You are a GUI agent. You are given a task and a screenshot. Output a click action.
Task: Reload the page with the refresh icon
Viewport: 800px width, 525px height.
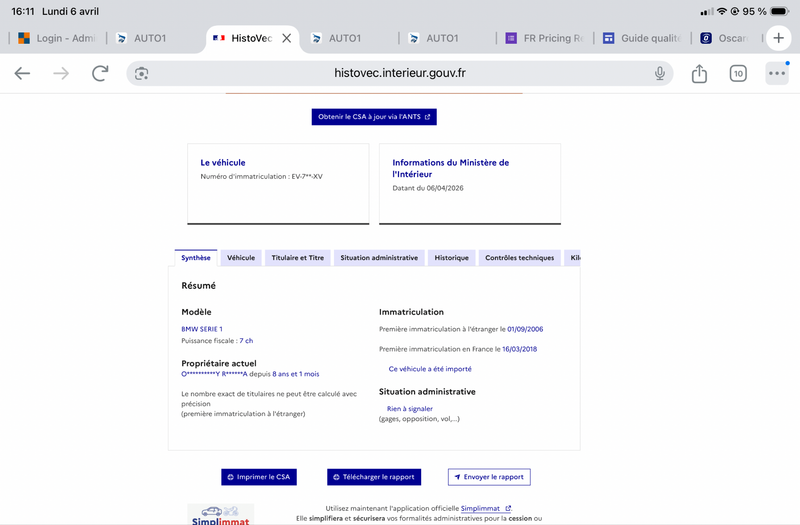point(100,73)
